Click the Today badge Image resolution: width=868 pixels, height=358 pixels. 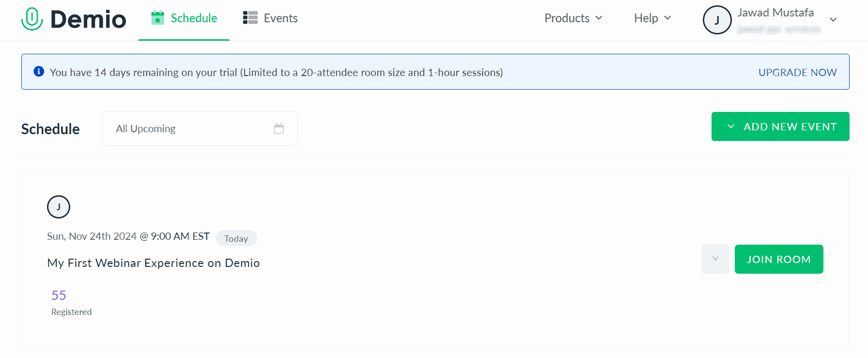coord(236,238)
